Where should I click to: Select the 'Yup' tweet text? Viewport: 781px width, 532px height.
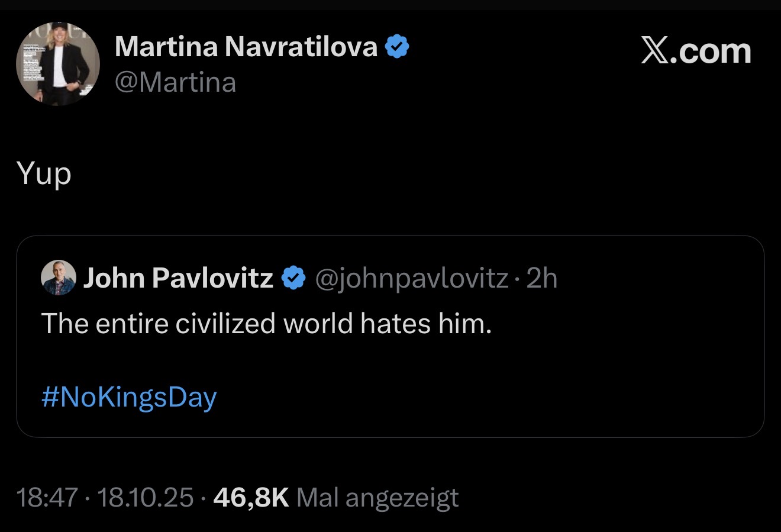point(44,174)
